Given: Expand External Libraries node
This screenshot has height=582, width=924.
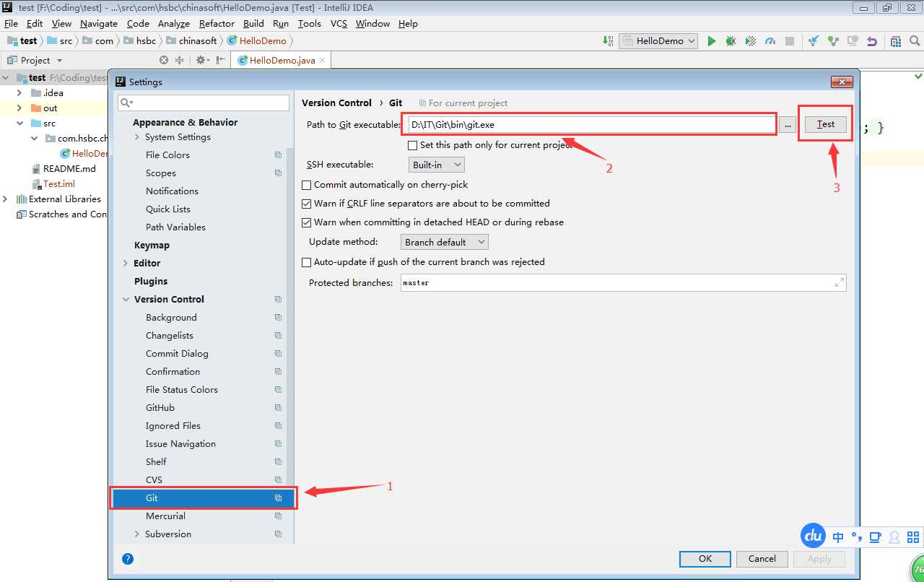Looking at the screenshot, I should (6, 199).
